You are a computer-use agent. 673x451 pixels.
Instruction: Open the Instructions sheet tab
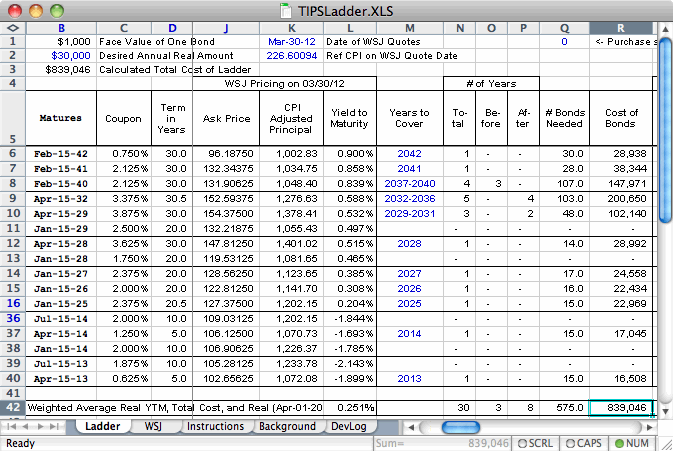coord(215,426)
